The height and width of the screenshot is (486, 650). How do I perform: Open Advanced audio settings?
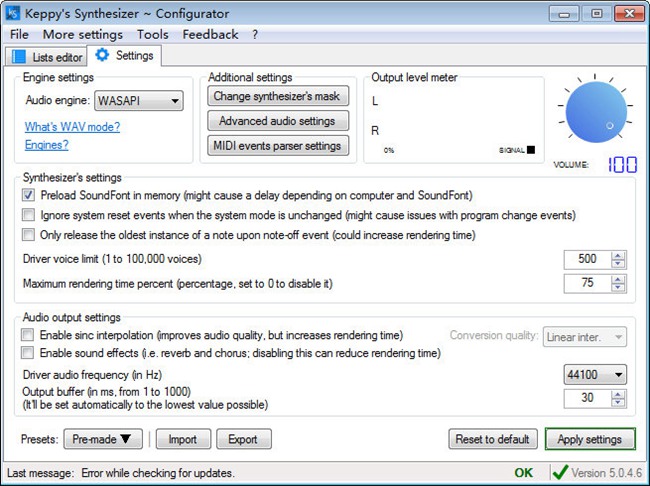pyautogui.click(x=278, y=121)
